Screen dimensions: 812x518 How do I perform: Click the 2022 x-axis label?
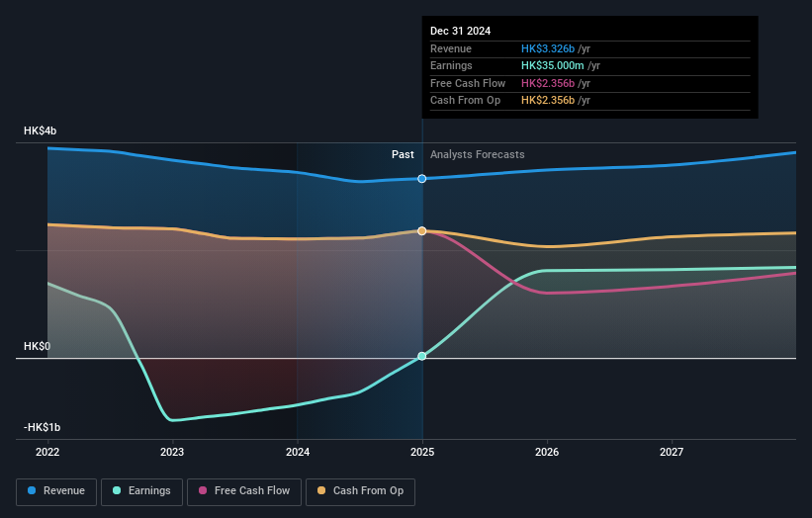[x=47, y=453]
